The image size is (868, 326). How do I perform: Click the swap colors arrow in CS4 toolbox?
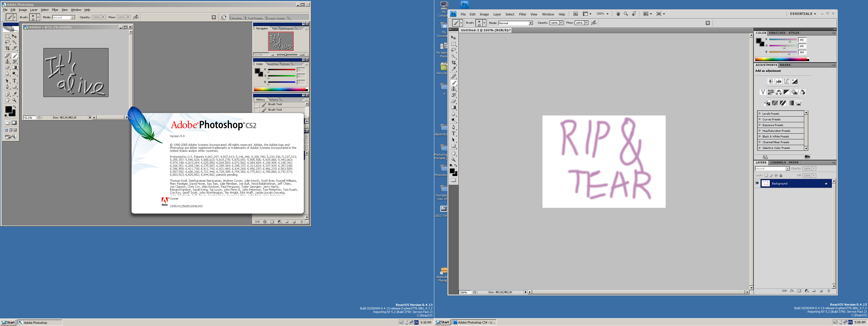click(456, 165)
